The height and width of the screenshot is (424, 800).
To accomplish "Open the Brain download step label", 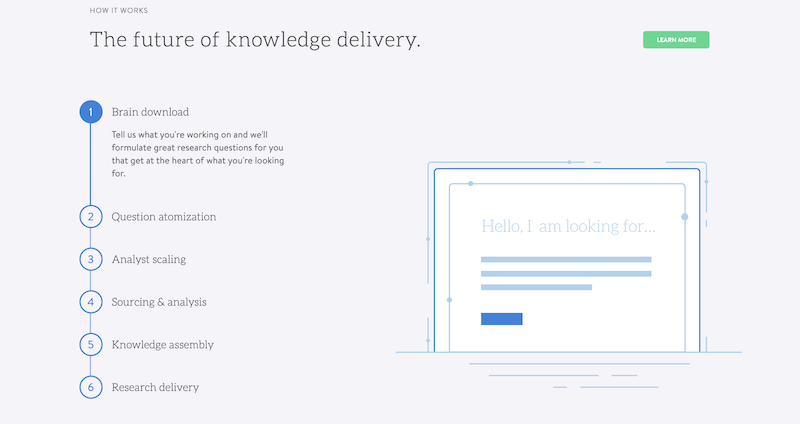I will pos(150,112).
